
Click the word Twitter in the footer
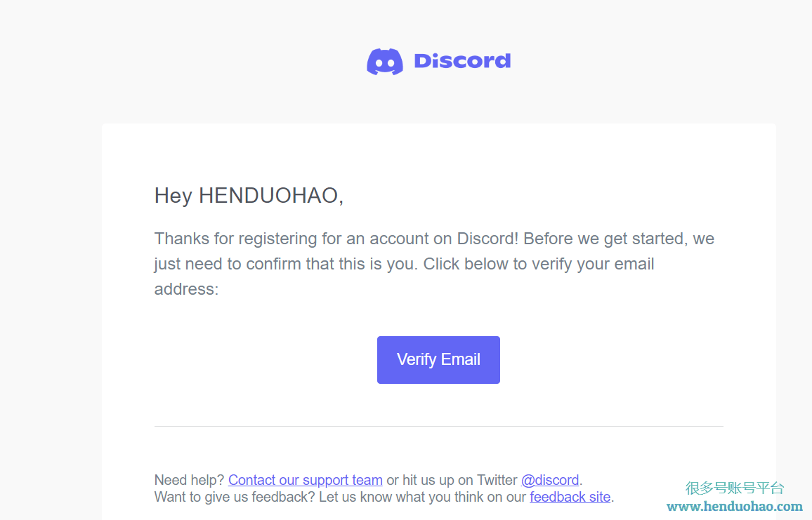point(497,480)
